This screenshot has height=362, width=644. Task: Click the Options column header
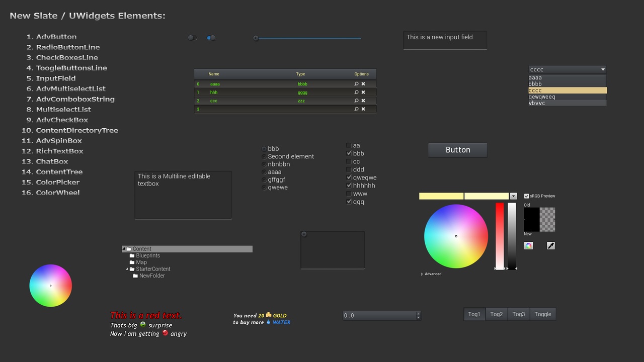361,74
